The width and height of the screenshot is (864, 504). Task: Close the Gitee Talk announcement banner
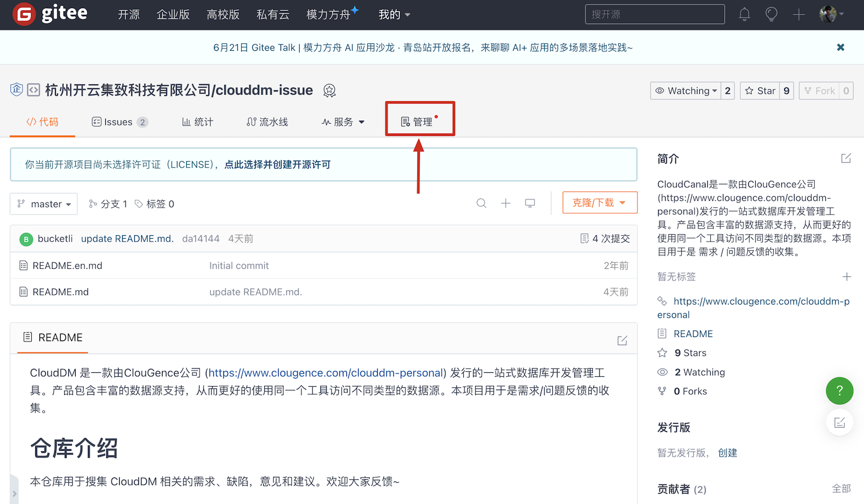pyautogui.click(x=840, y=47)
